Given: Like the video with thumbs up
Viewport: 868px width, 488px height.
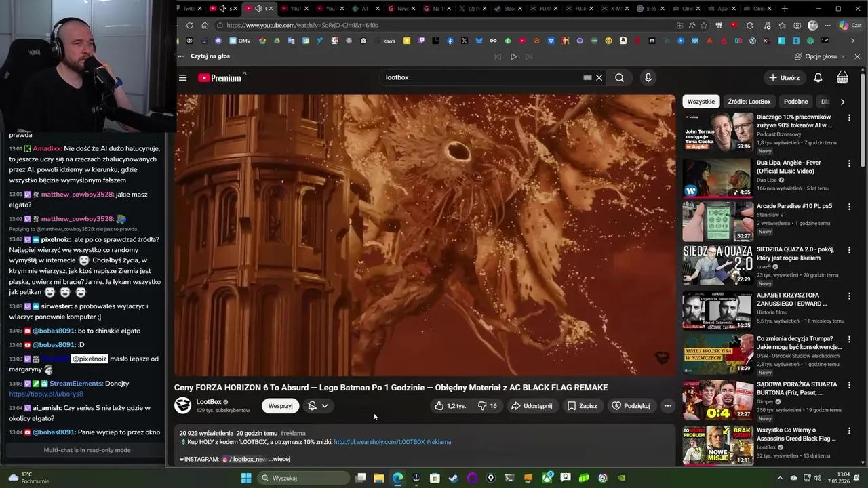Looking at the screenshot, I should (x=450, y=406).
